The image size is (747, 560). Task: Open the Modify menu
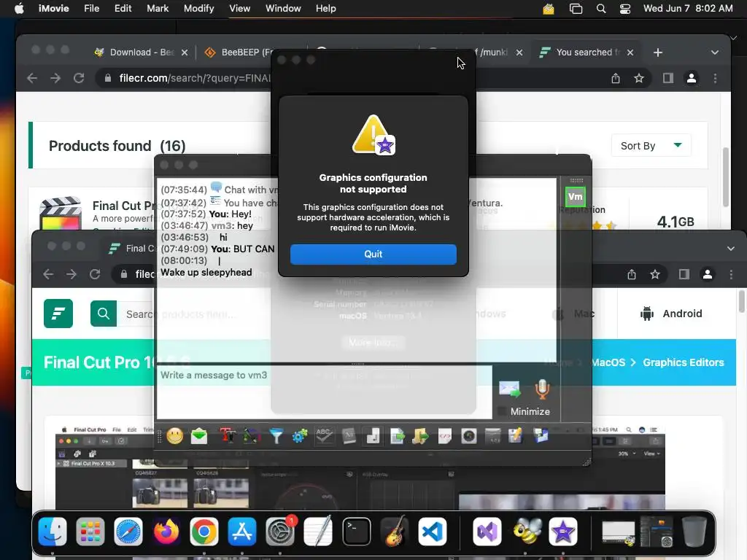point(198,9)
